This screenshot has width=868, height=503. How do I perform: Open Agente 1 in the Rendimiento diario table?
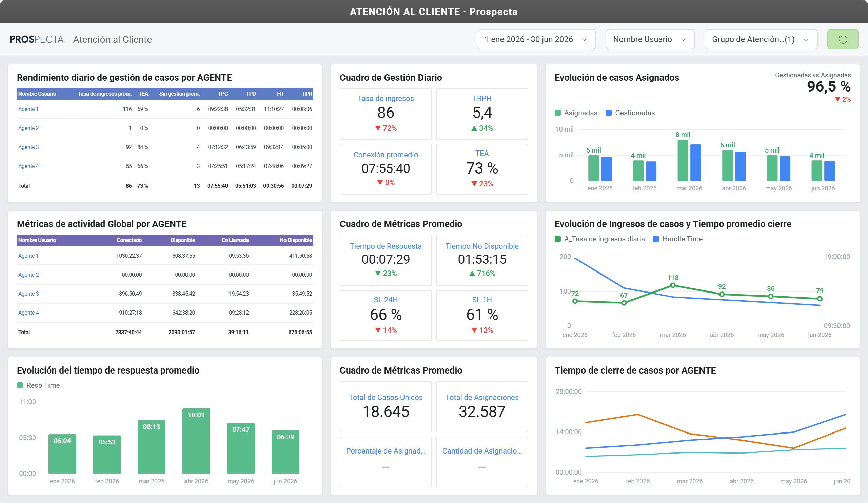[28, 109]
